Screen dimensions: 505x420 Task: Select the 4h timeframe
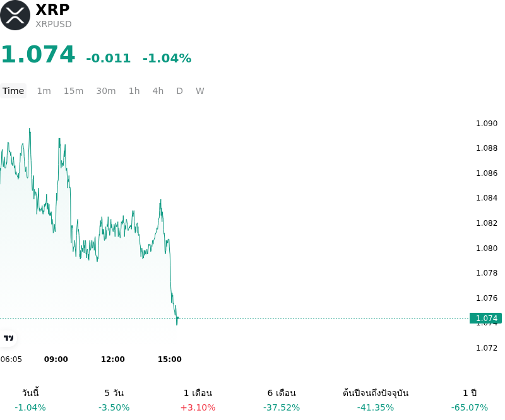pos(158,91)
